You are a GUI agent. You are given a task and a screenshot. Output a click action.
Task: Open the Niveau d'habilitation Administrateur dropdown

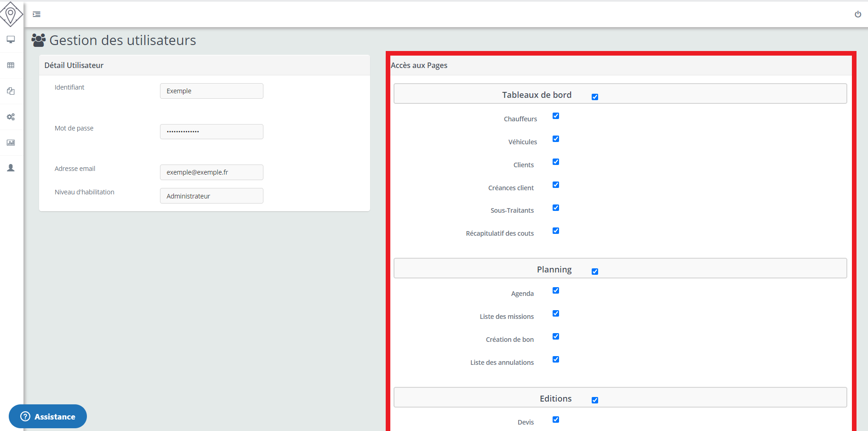211,196
